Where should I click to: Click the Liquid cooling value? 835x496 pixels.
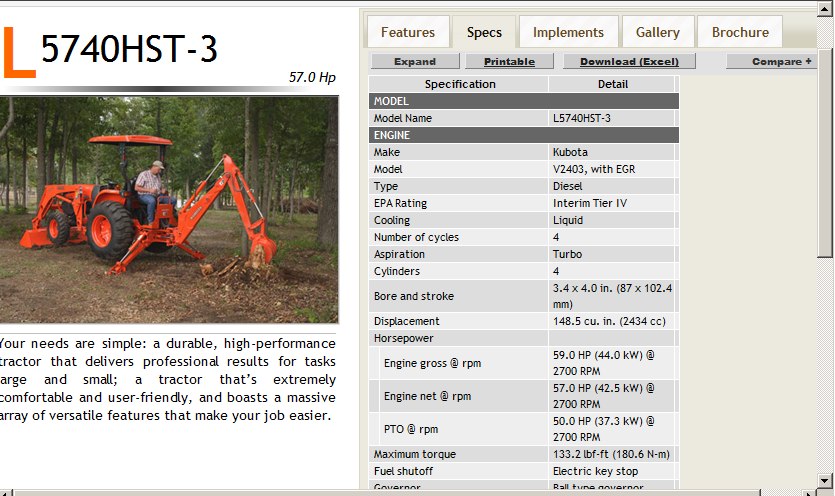[x=568, y=221]
